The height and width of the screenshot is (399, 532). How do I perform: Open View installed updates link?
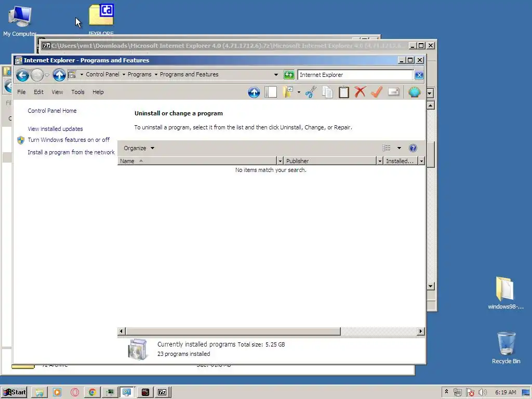(55, 129)
